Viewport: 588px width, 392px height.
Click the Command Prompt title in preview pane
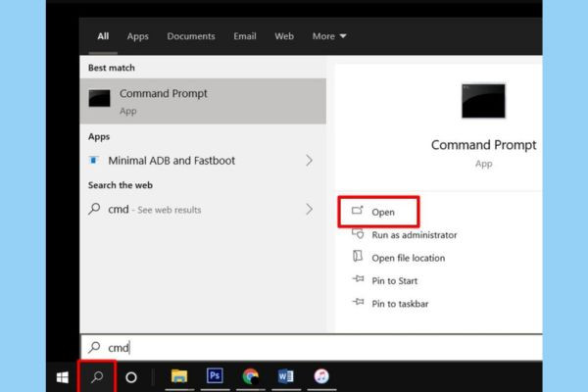click(x=484, y=145)
